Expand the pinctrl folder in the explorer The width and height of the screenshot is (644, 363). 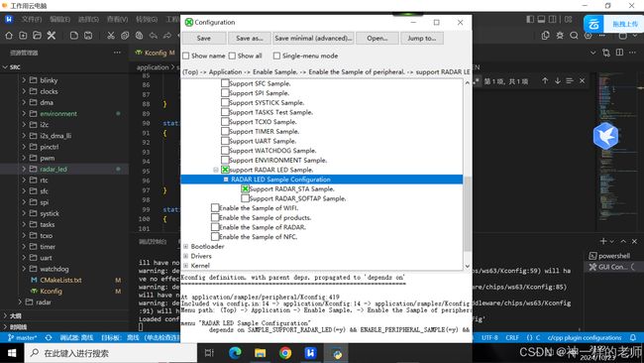click(24, 147)
